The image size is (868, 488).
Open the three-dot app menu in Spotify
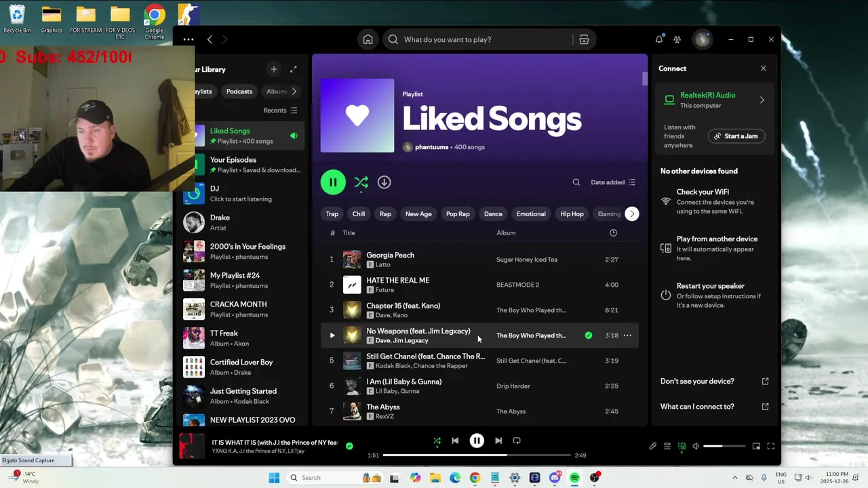(189, 39)
